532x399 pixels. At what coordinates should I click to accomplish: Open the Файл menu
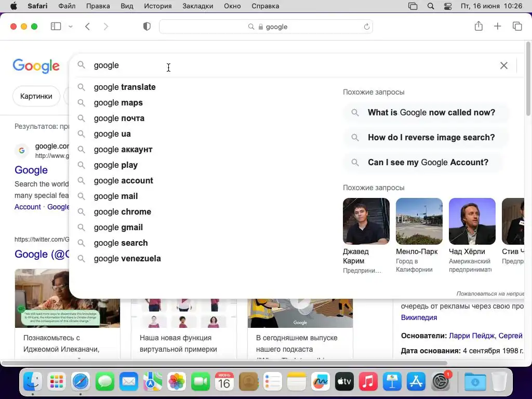coord(67,6)
